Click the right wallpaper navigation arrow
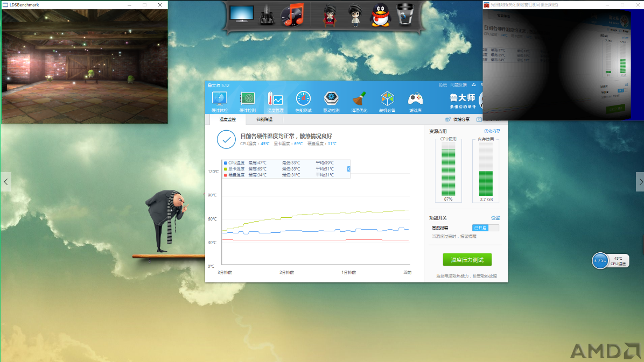The image size is (644, 362). pos(640,182)
